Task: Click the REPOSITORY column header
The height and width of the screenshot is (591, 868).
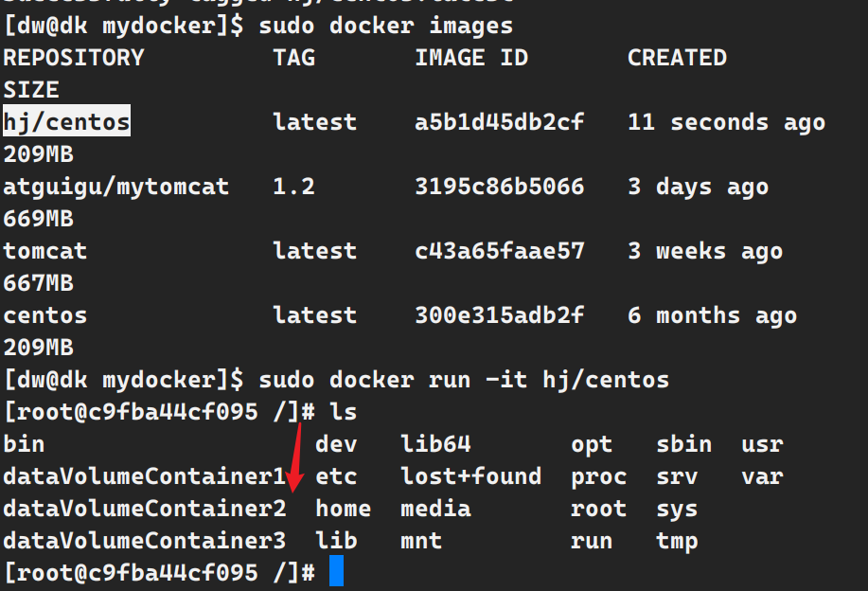Action: coord(74,58)
